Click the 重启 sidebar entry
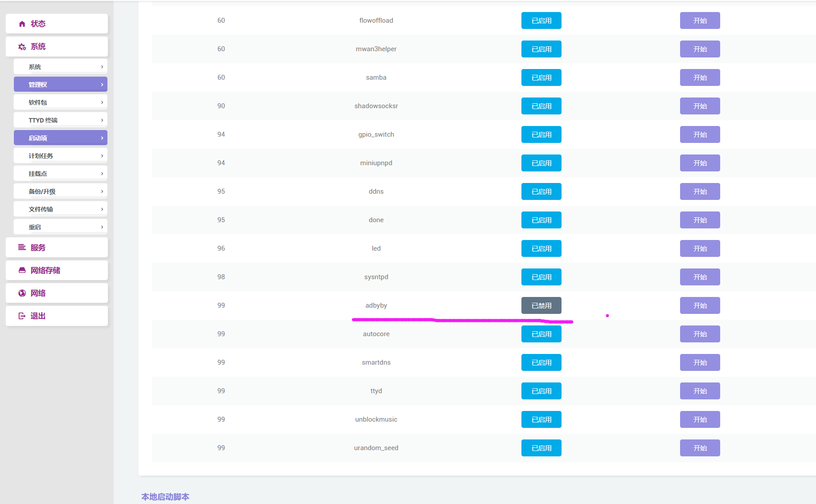The image size is (816, 504). point(60,227)
